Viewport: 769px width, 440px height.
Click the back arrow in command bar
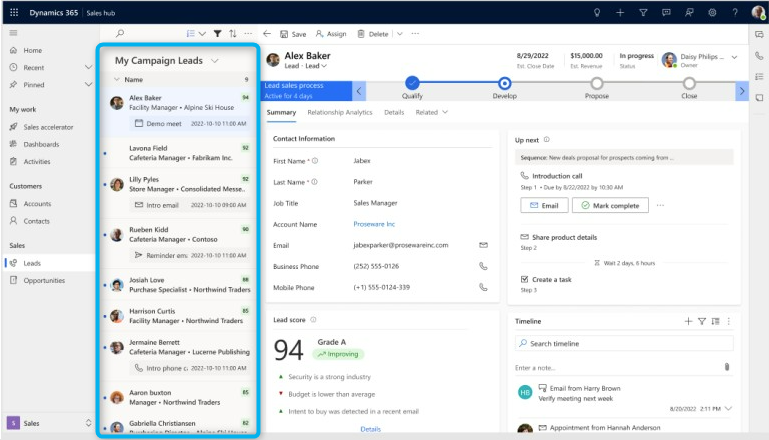tap(267, 33)
